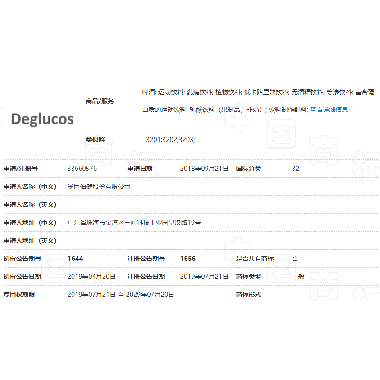Open the blue view-details link after goods list
Screen dimensions: 380x380
tap(329, 109)
